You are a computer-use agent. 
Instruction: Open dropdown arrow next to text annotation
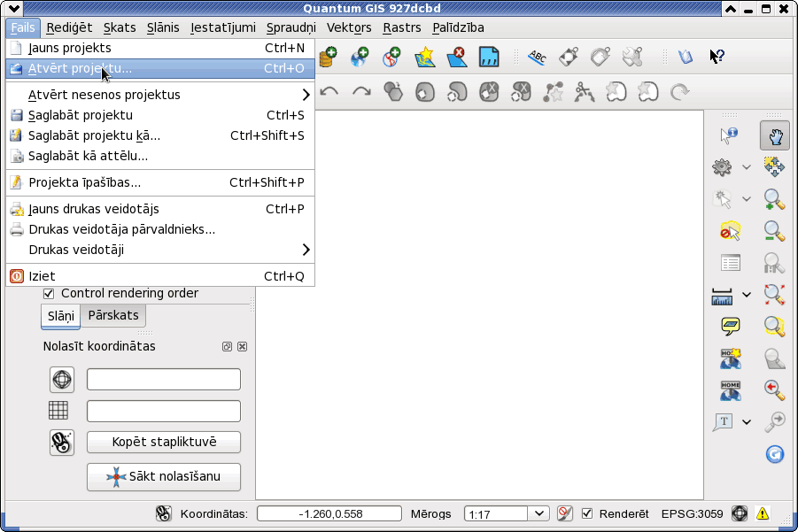[x=746, y=421]
